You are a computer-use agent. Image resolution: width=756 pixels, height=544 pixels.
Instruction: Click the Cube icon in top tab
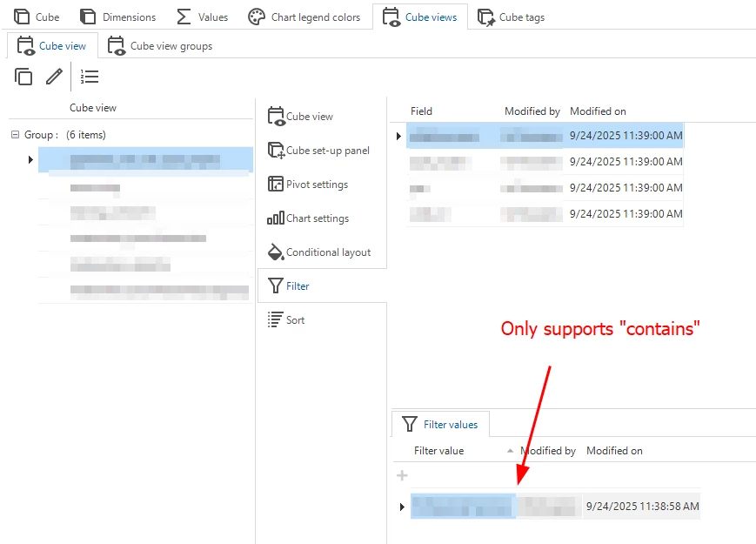tap(22, 17)
